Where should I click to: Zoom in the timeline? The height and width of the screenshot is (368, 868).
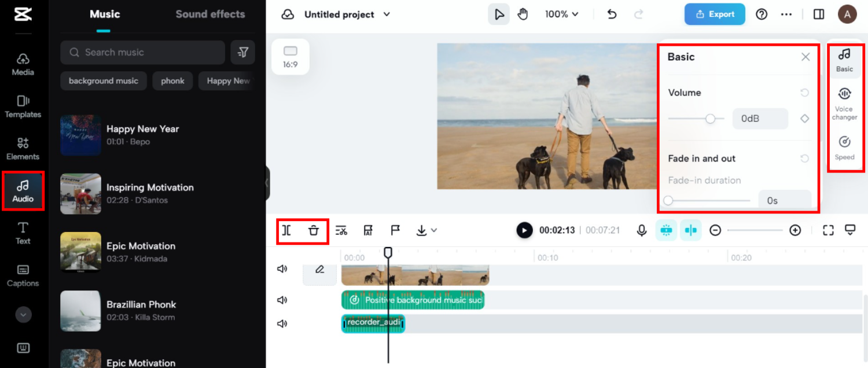(795, 230)
